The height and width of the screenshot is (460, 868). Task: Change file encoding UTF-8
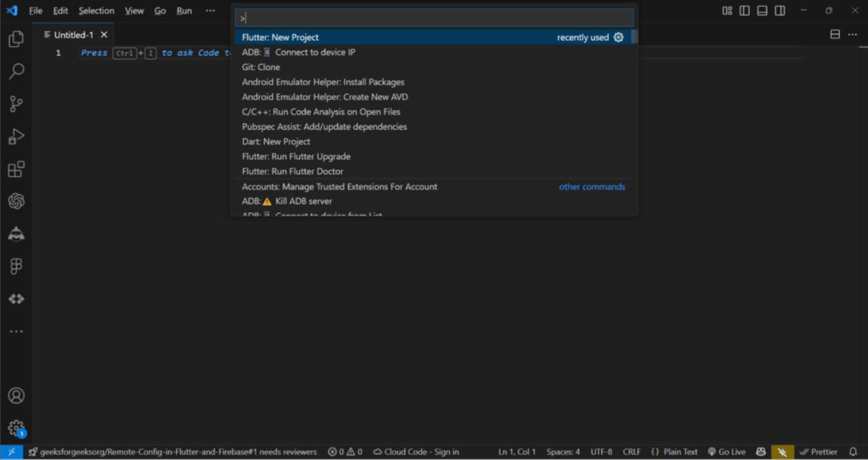601,452
